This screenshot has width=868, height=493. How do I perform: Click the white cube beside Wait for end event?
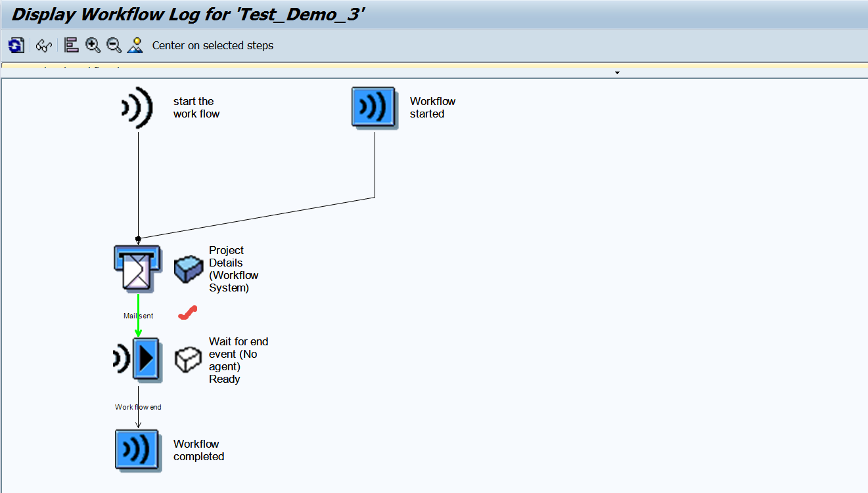click(x=188, y=359)
